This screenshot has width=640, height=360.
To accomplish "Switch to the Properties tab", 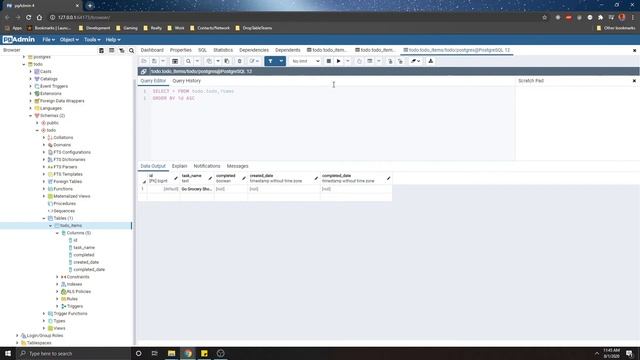I will 180,50.
